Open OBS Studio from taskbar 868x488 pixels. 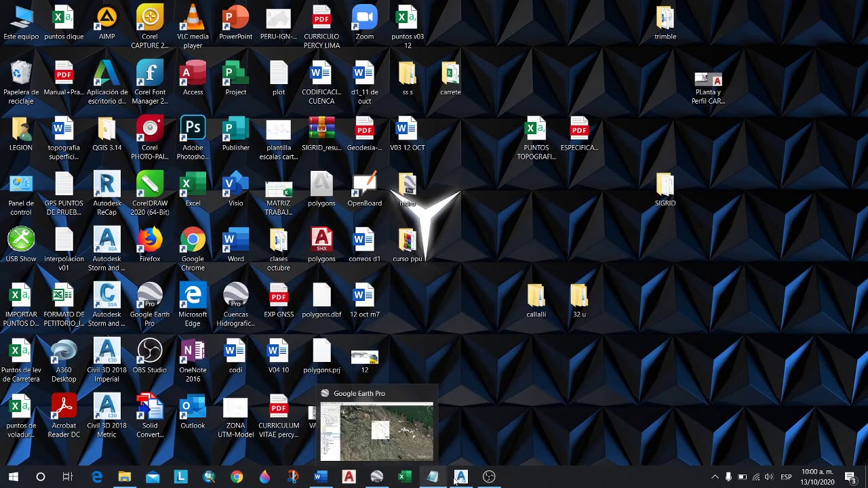click(x=489, y=477)
